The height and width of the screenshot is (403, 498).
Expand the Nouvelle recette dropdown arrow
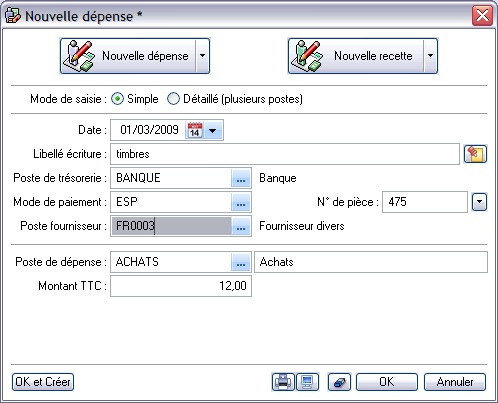click(x=431, y=56)
